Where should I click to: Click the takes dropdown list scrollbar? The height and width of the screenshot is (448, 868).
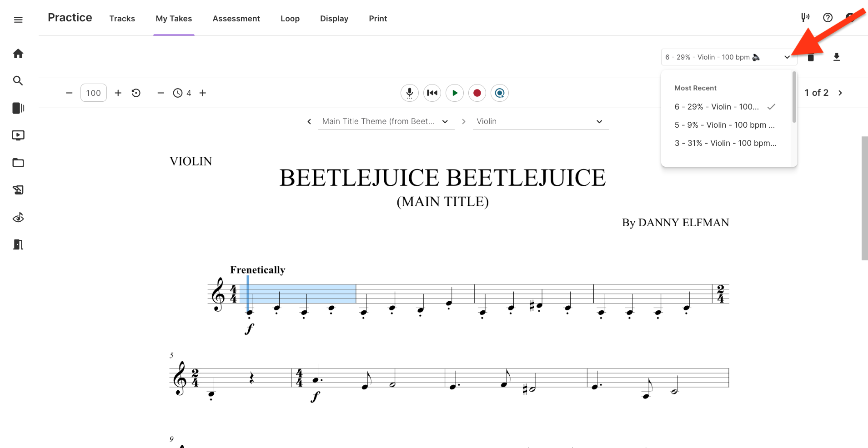(x=794, y=97)
